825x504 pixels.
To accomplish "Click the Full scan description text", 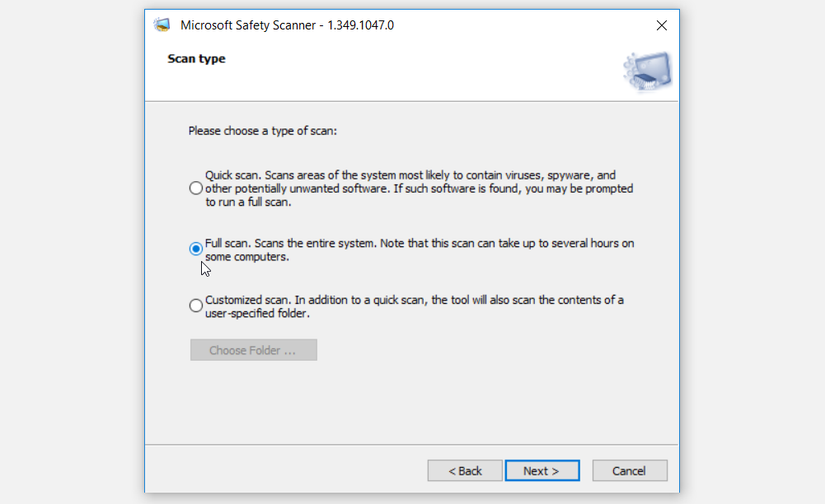I will (419, 250).
